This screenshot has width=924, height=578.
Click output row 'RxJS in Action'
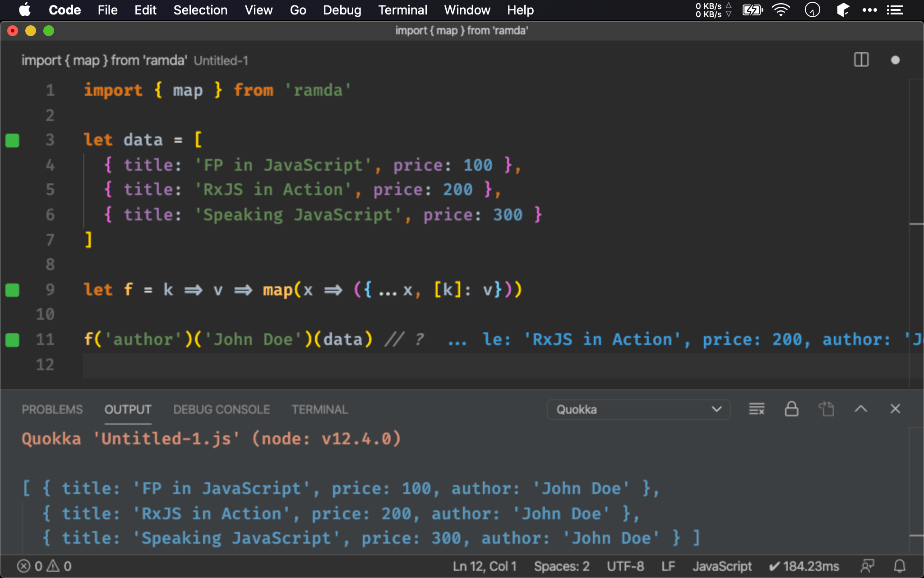click(x=341, y=514)
